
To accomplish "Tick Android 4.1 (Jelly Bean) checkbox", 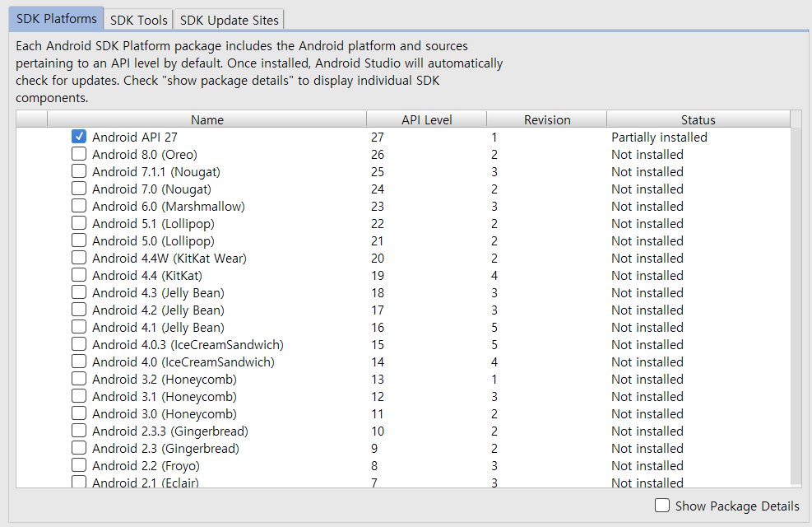I will [79, 327].
